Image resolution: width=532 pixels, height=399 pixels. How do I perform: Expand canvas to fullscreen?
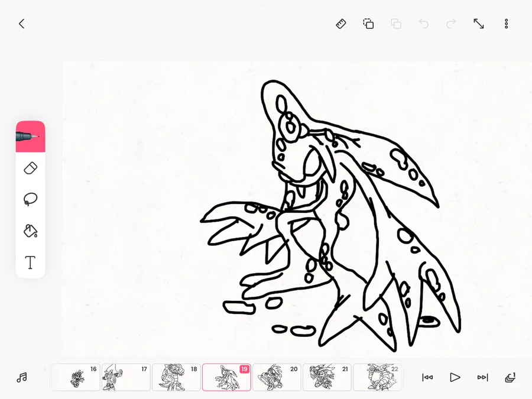click(479, 24)
